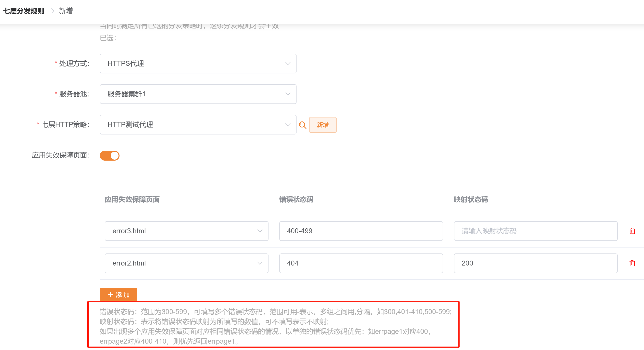Click the breadcrumb chevron separator arrow
The height and width of the screenshot is (350, 644).
coord(53,11)
